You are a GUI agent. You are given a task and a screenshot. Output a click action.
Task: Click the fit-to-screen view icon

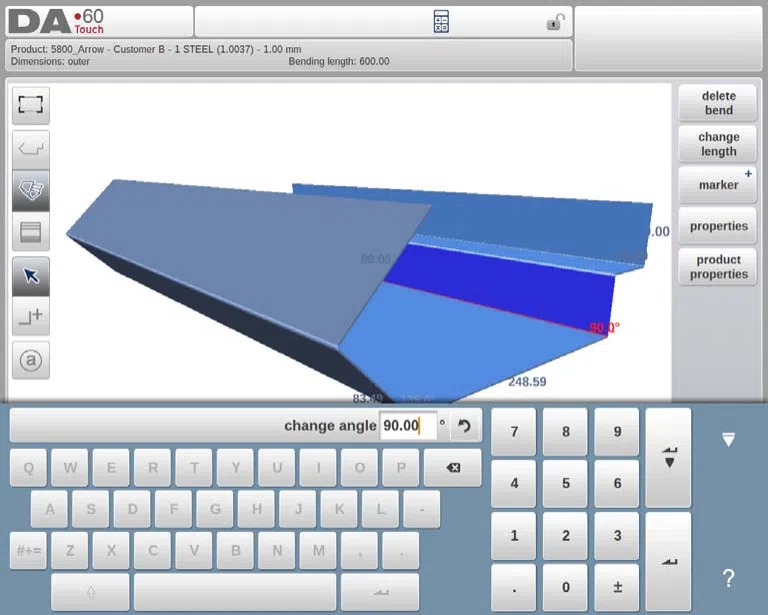pyautogui.click(x=31, y=105)
